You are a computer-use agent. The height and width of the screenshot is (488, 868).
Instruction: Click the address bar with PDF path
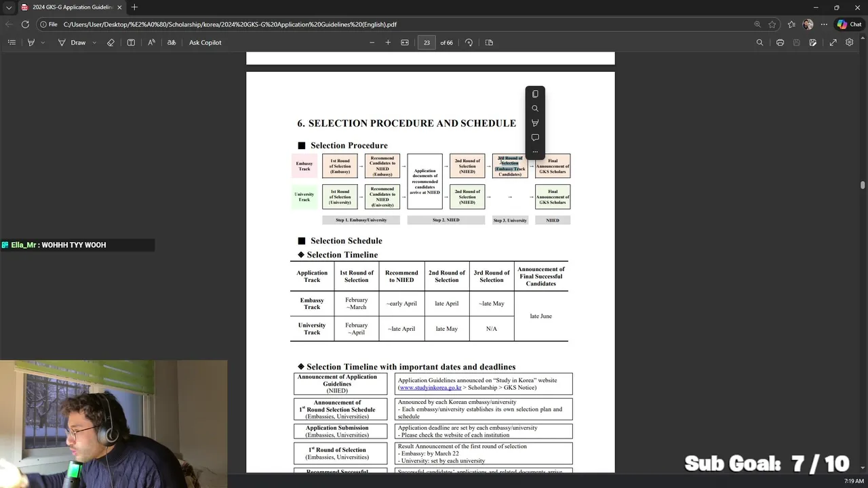[407, 24]
